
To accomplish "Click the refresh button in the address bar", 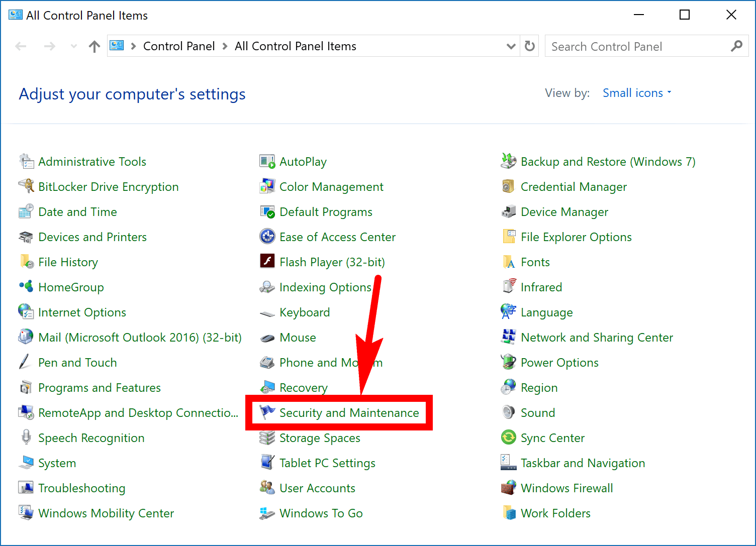I will [529, 46].
